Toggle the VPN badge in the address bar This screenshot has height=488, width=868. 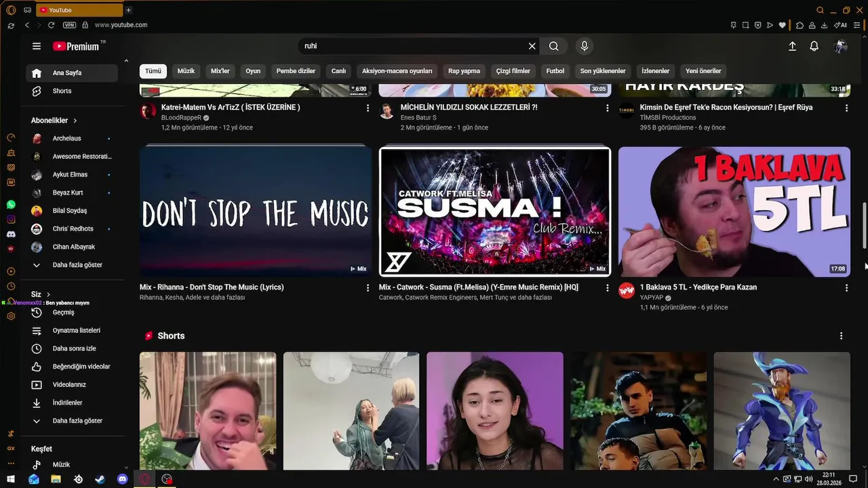(x=69, y=25)
